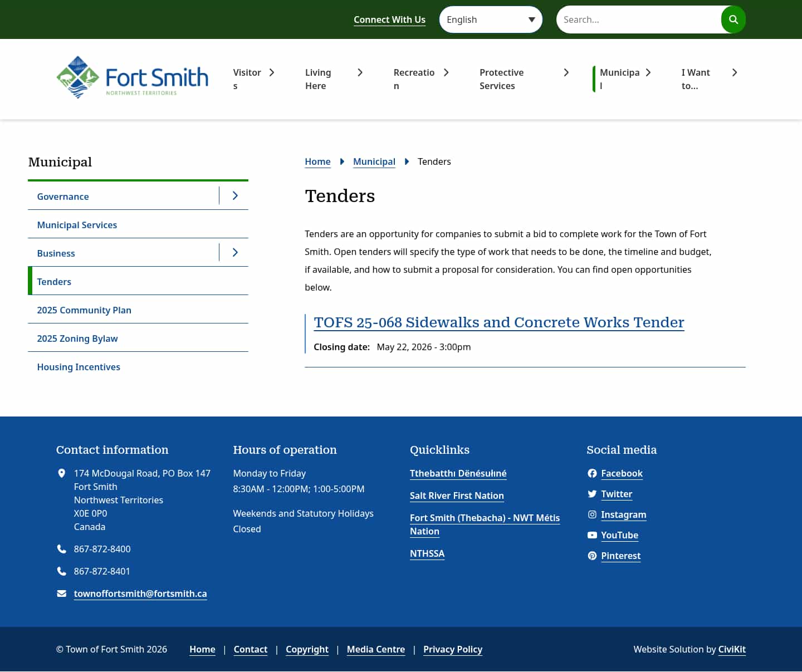Click the green search magnifier button
802x672 pixels.
[x=733, y=19]
